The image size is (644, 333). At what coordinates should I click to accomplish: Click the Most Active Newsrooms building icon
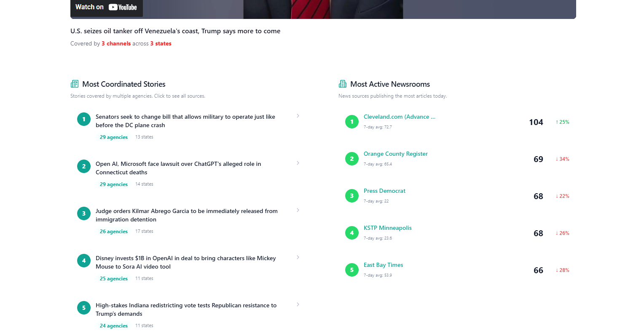coord(343,84)
